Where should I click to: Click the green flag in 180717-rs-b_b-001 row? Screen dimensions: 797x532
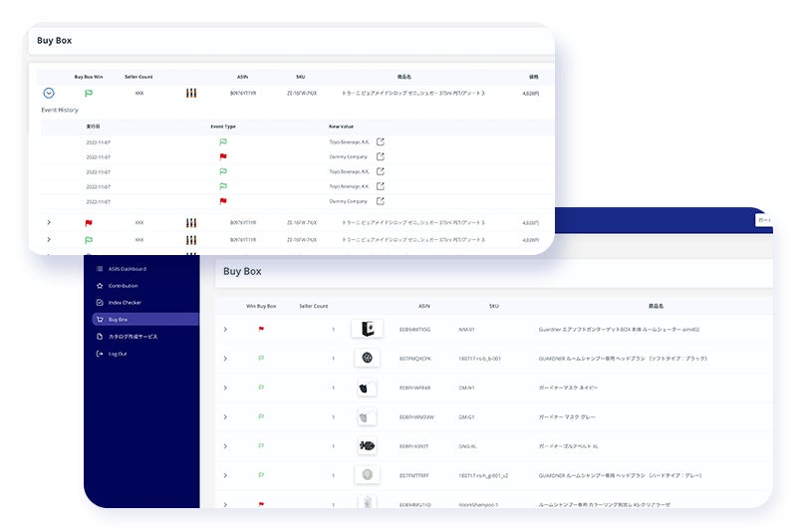tap(261, 359)
